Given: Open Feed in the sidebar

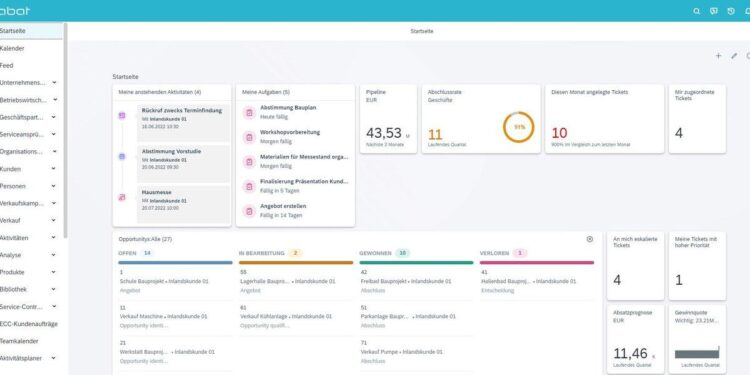Looking at the screenshot, I should click(31, 66).
